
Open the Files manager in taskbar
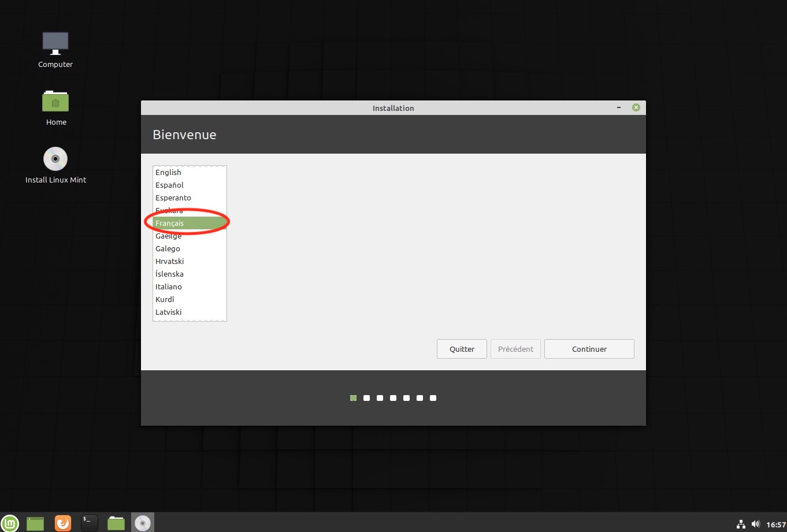tap(116, 523)
